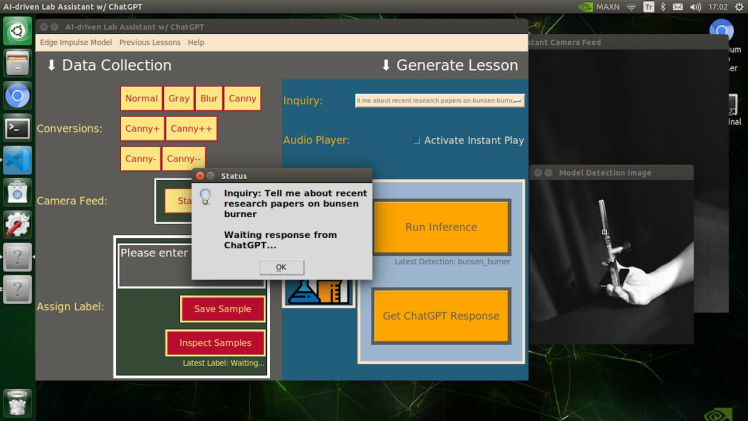The width and height of the screenshot is (748, 421).
Task: Open the Ubuntu dash launcher icon
Action: (x=18, y=31)
